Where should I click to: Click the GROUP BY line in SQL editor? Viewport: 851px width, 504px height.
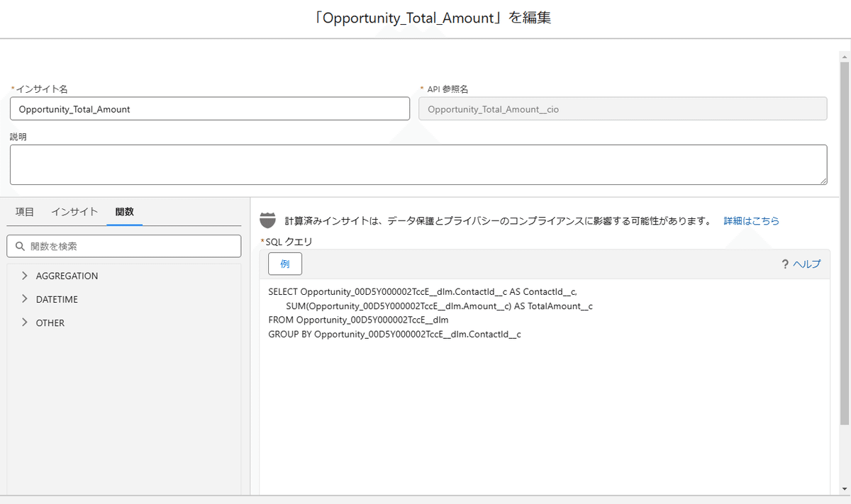[x=394, y=334]
